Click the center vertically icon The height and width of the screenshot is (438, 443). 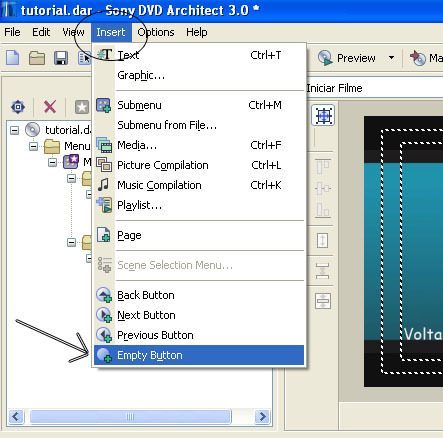click(x=323, y=301)
